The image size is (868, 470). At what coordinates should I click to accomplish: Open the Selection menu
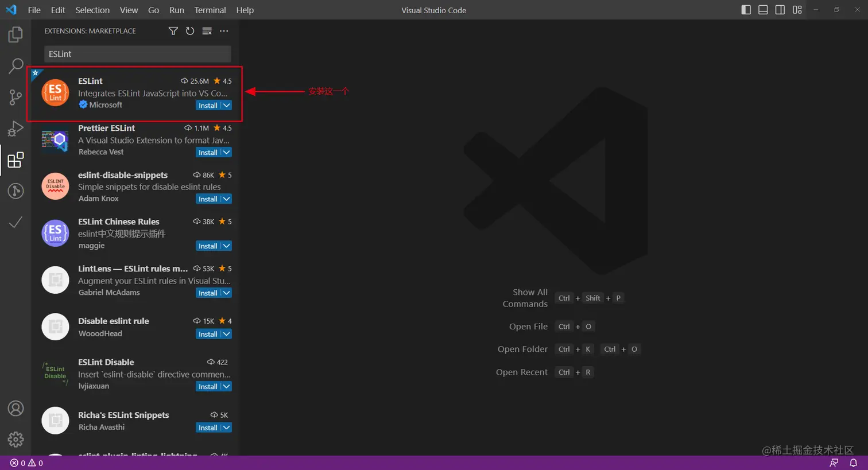tap(92, 10)
